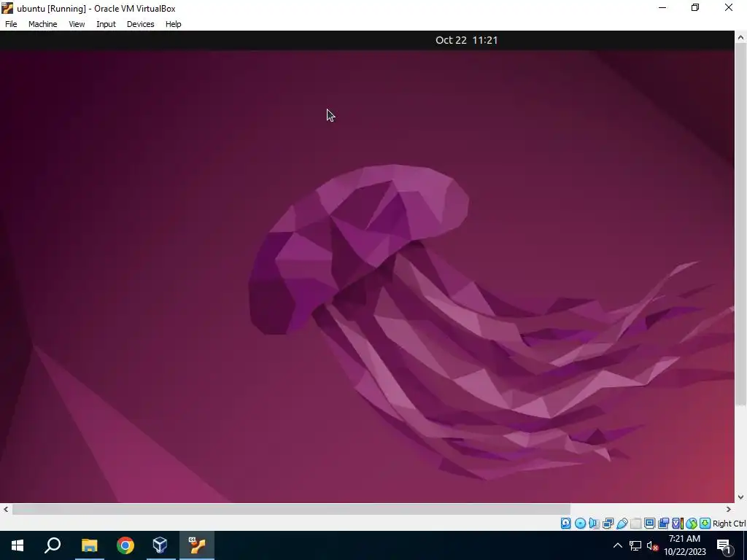Viewport: 747px width, 560px height.
Task: Open the Input menu
Action: coord(106,24)
